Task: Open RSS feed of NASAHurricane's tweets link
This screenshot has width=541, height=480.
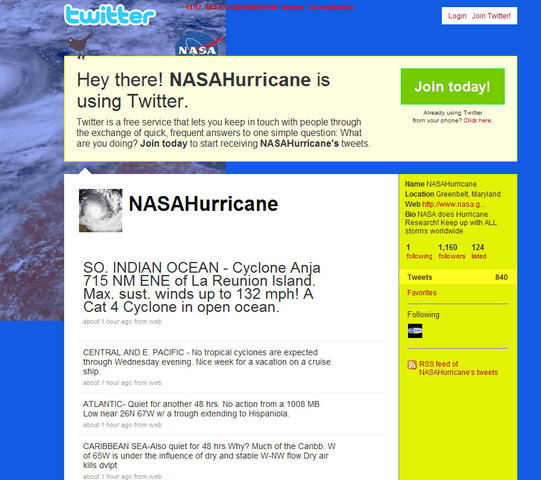Action: coord(458,368)
